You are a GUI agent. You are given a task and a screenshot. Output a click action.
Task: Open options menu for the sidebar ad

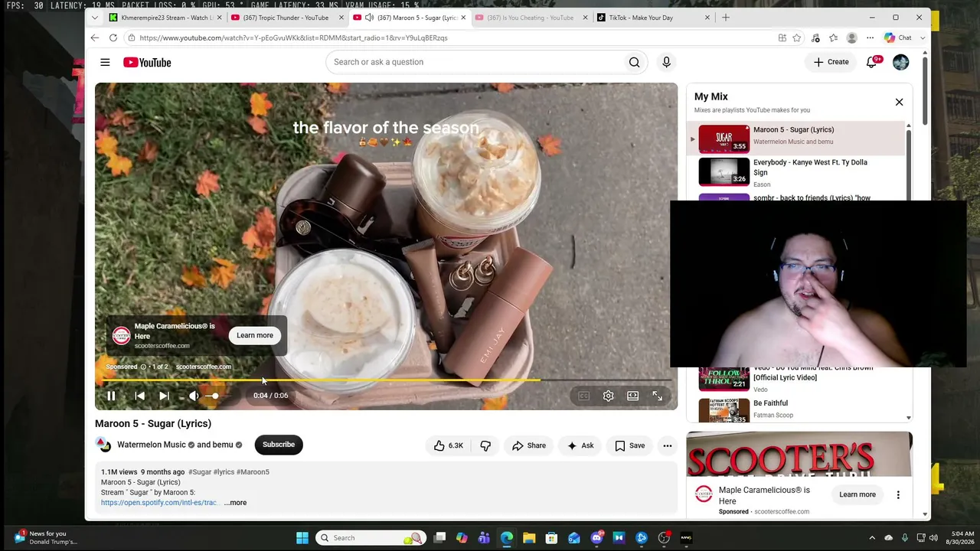[x=898, y=494]
